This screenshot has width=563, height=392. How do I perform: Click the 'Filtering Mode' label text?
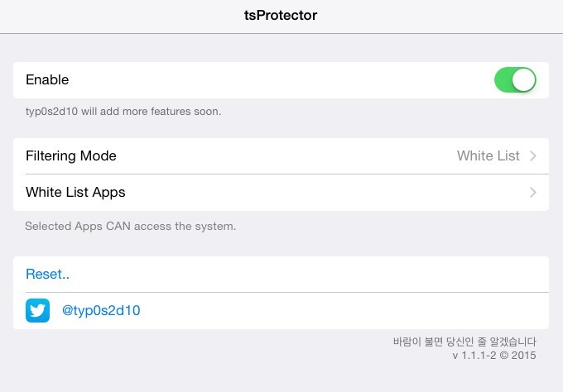[71, 156]
